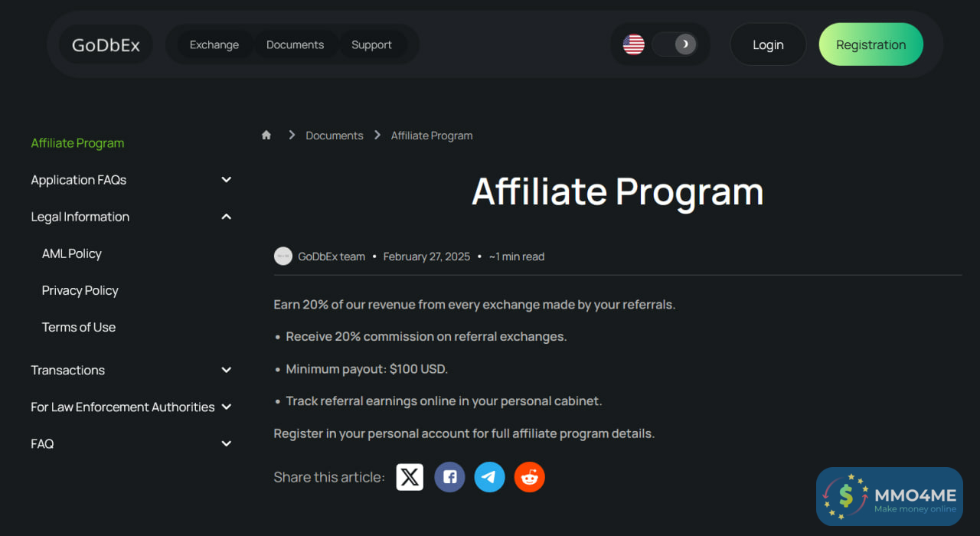Expand the FAQ chevron
The image size is (980, 536).
pos(226,443)
